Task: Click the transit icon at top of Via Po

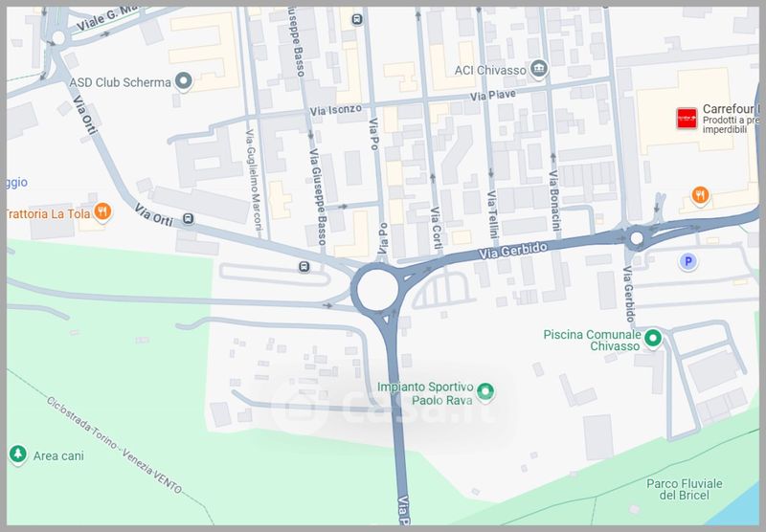Action: pos(357,19)
